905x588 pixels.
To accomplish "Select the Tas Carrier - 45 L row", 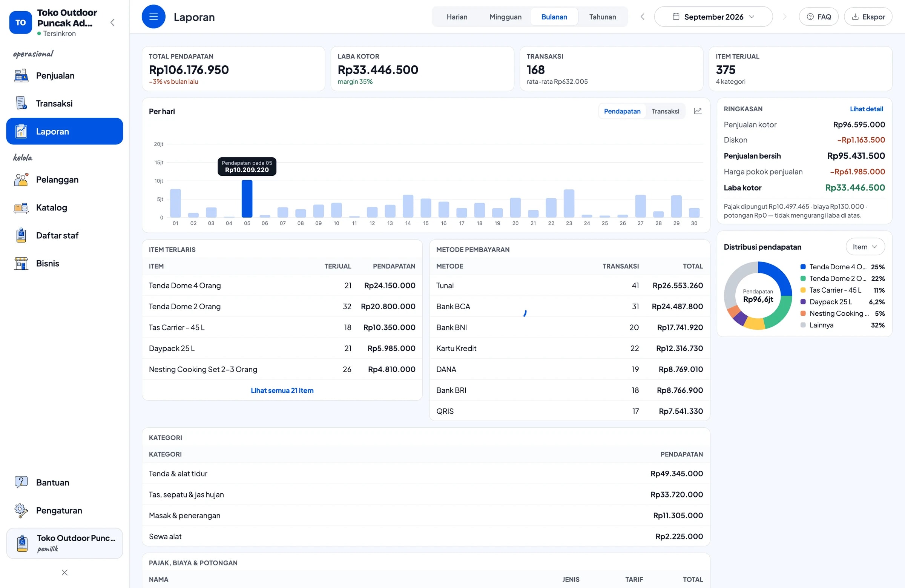I will tap(282, 327).
